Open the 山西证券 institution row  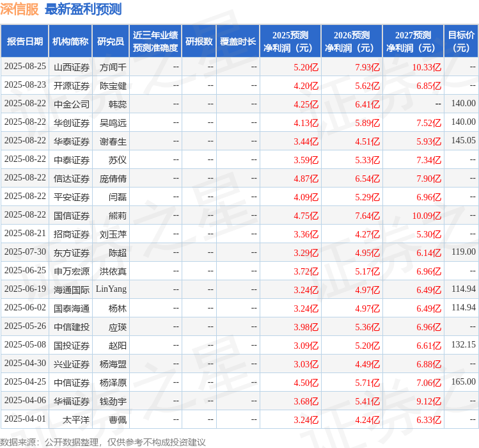(x=72, y=67)
